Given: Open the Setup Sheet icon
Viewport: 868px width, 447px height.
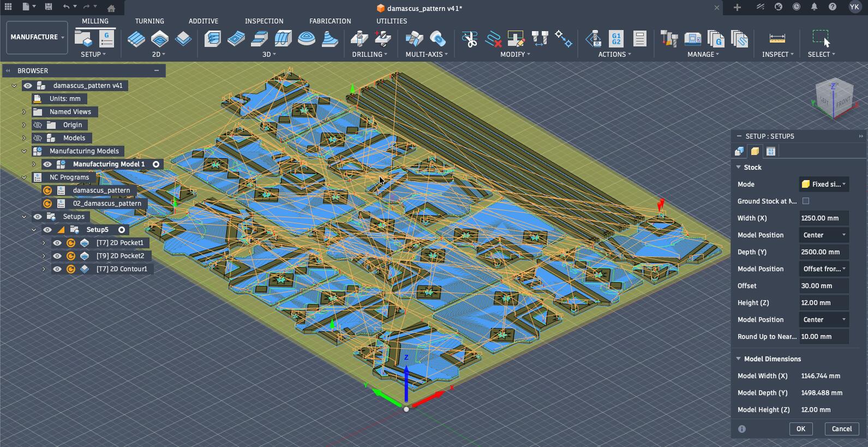Looking at the screenshot, I should (x=639, y=39).
